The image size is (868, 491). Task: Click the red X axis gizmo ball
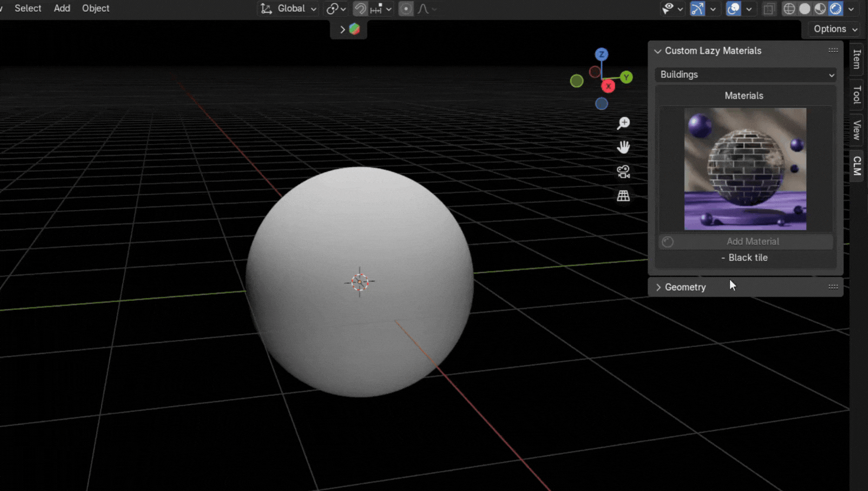click(x=608, y=86)
